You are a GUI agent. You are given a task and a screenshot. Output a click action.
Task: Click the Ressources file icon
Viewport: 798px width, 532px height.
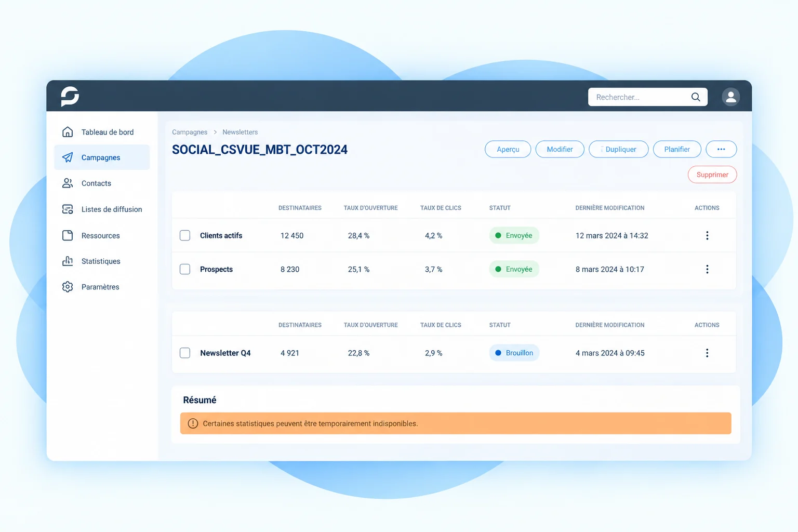coord(68,235)
